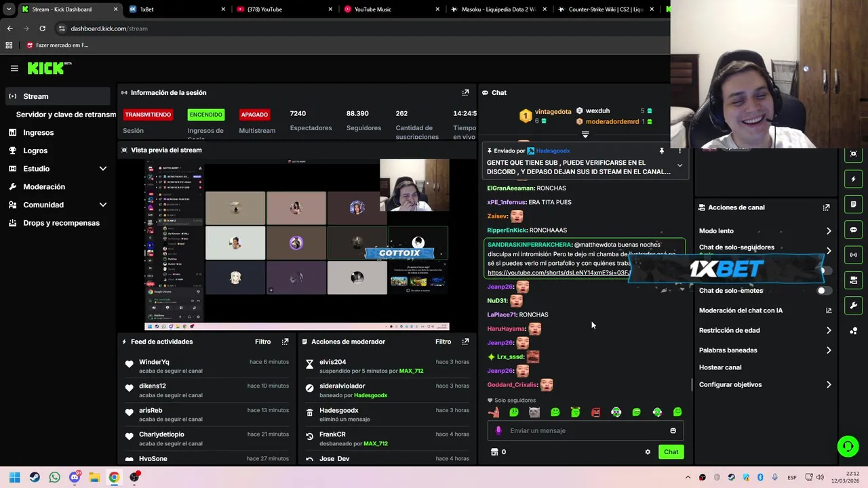Unpin the pinned chat message
The height and width of the screenshot is (488, 868).
click(661, 151)
